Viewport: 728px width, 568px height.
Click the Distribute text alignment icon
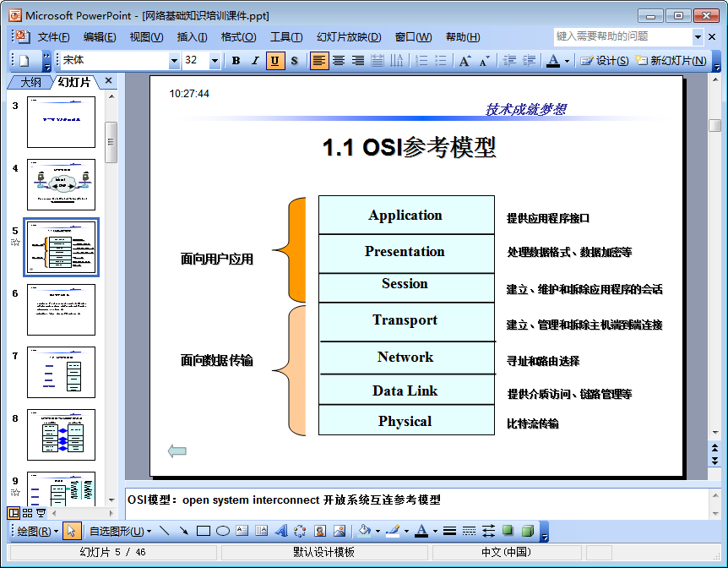pos(378,61)
